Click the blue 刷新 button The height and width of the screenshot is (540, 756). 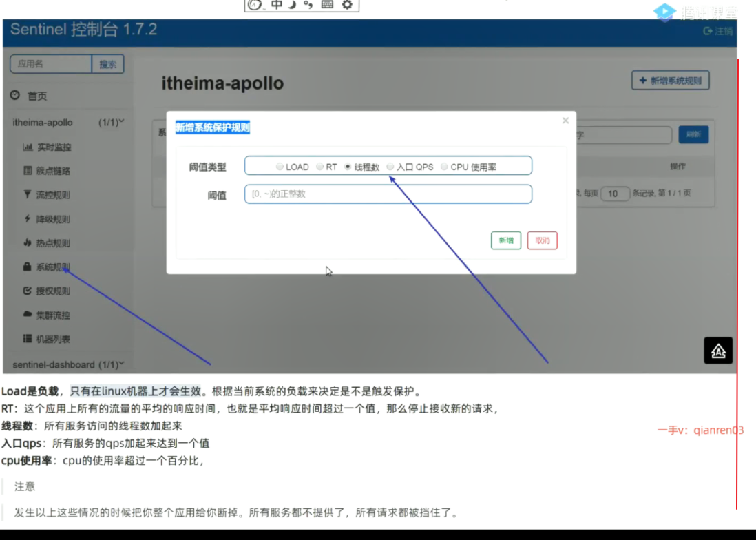tap(693, 134)
